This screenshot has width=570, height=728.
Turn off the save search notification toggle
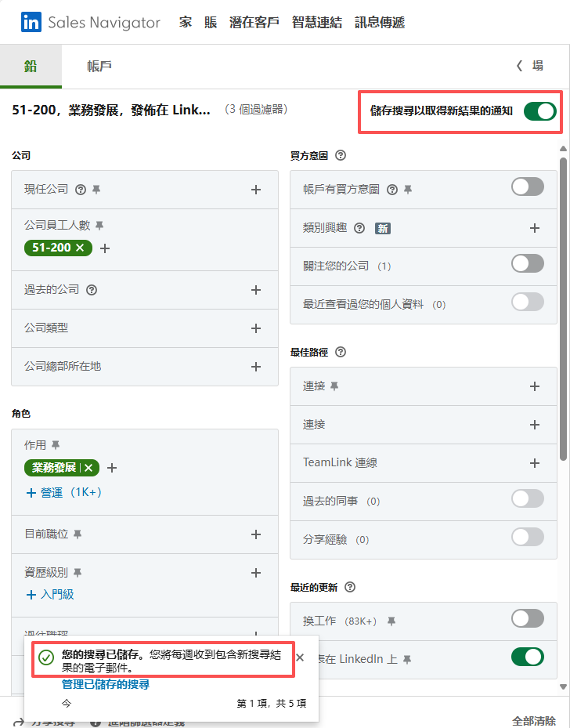click(x=539, y=111)
